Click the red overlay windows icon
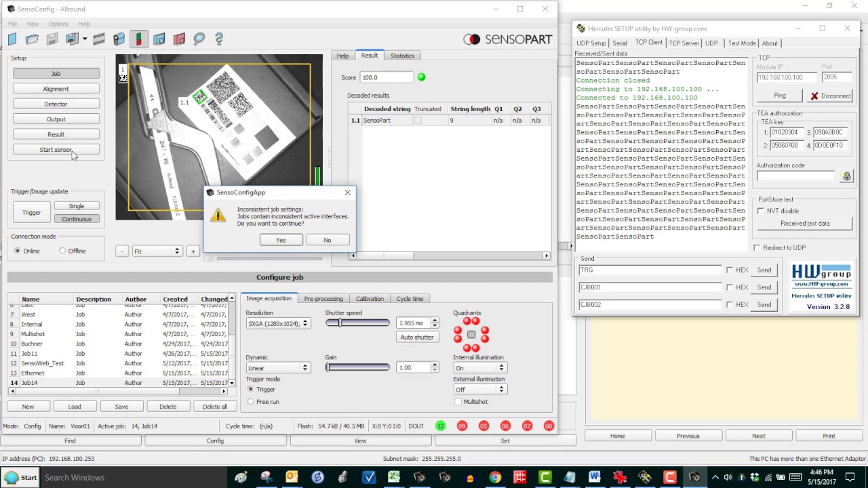The image size is (868, 488). (x=179, y=39)
